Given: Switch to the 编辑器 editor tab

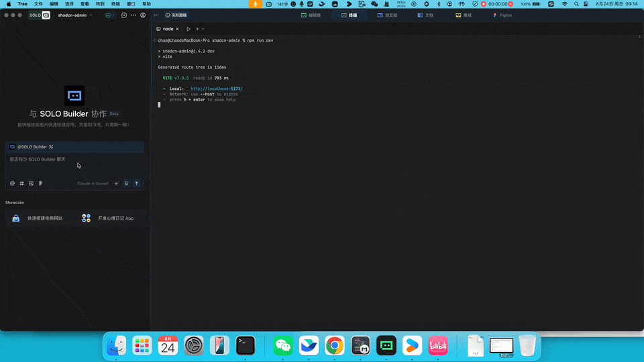Looking at the screenshot, I should [x=311, y=15].
